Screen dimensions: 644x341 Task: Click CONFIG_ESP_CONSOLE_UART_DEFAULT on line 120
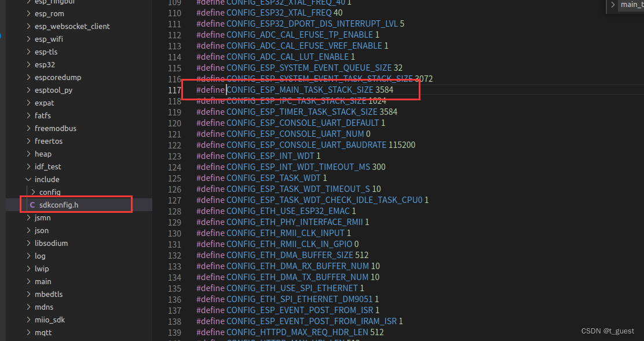(x=303, y=123)
